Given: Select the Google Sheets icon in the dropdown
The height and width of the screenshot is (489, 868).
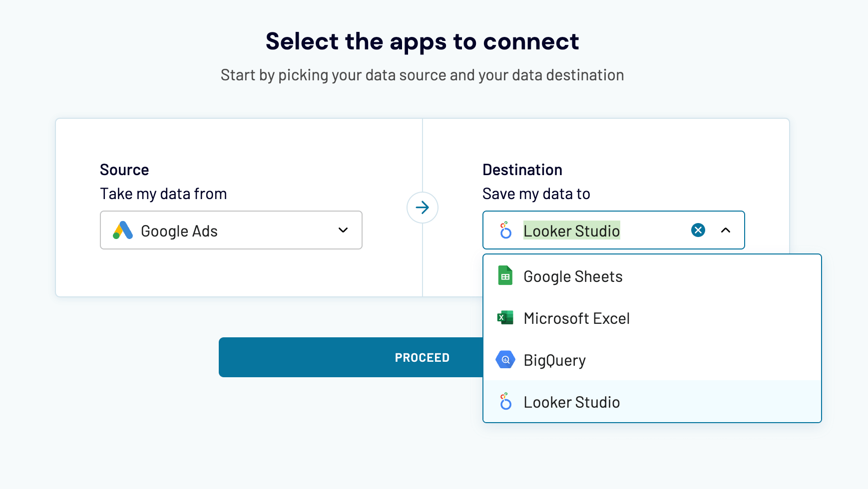Looking at the screenshot, I should click(505, 275).
